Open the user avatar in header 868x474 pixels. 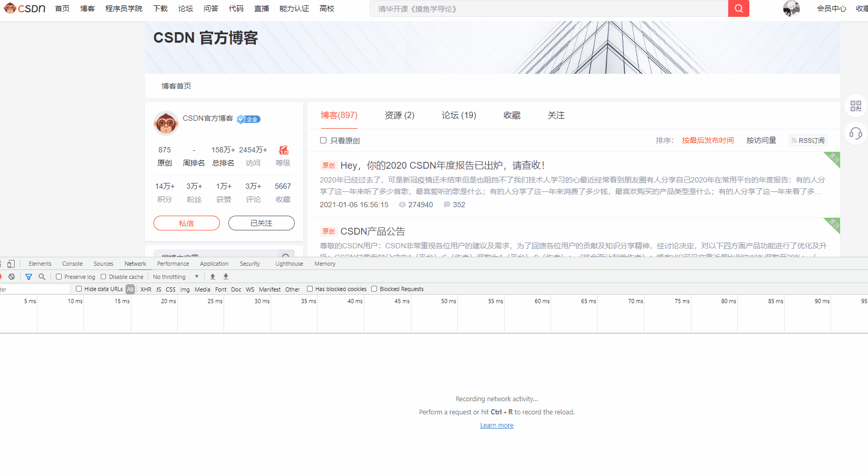[792, 8]
